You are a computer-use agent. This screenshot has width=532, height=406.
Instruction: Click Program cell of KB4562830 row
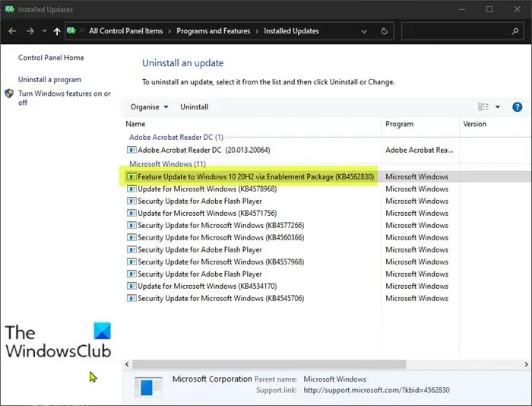coord(416,176)
